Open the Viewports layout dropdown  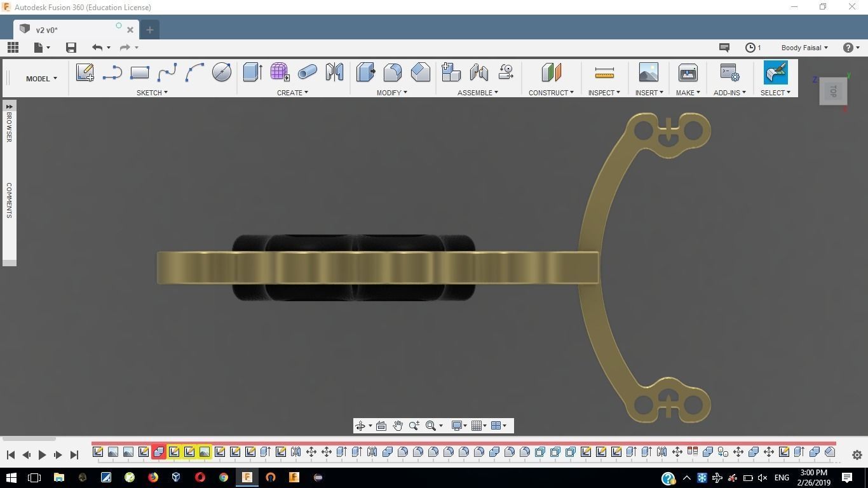coord(499,426)
